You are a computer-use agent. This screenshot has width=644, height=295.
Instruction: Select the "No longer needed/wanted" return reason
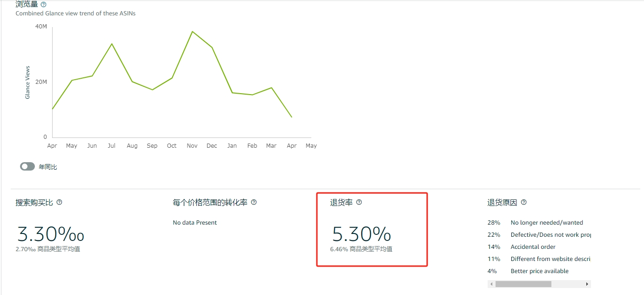click(546, 223)
